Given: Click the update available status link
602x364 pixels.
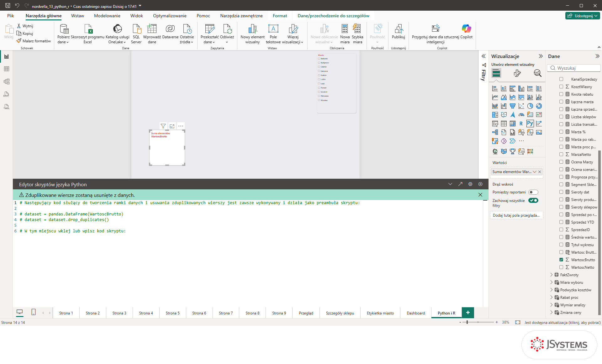Looking at the screenshot, I should 562,322.
